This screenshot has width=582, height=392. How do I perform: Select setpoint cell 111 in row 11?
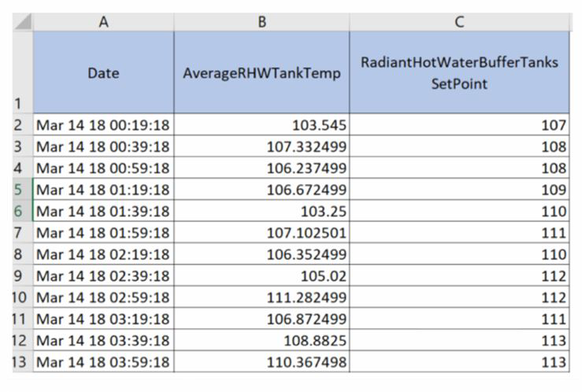tap(459, 318)
